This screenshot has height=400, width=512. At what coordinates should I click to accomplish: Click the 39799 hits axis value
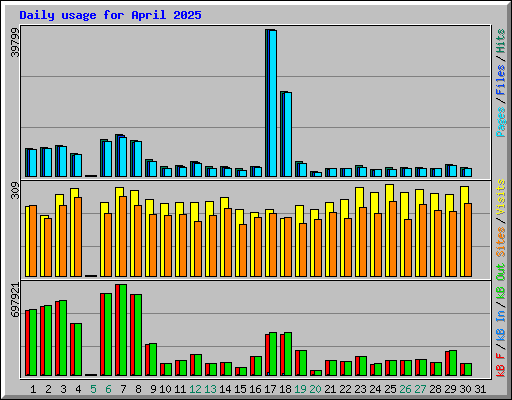[x=15, y=42]
